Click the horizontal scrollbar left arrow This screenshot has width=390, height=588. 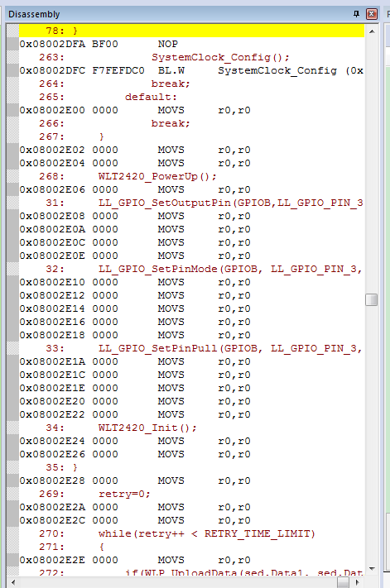click(x=13, y=582)
